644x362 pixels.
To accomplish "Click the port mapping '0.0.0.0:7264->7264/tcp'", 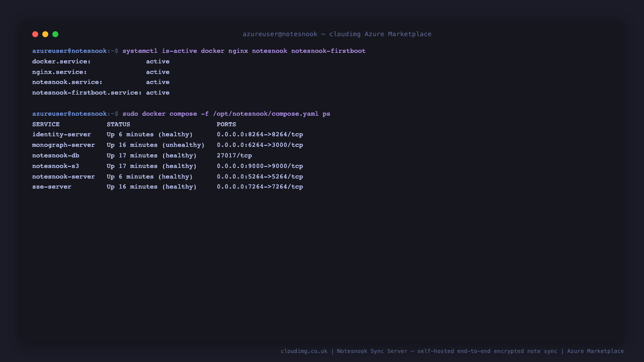I will [x=260, y=187].
